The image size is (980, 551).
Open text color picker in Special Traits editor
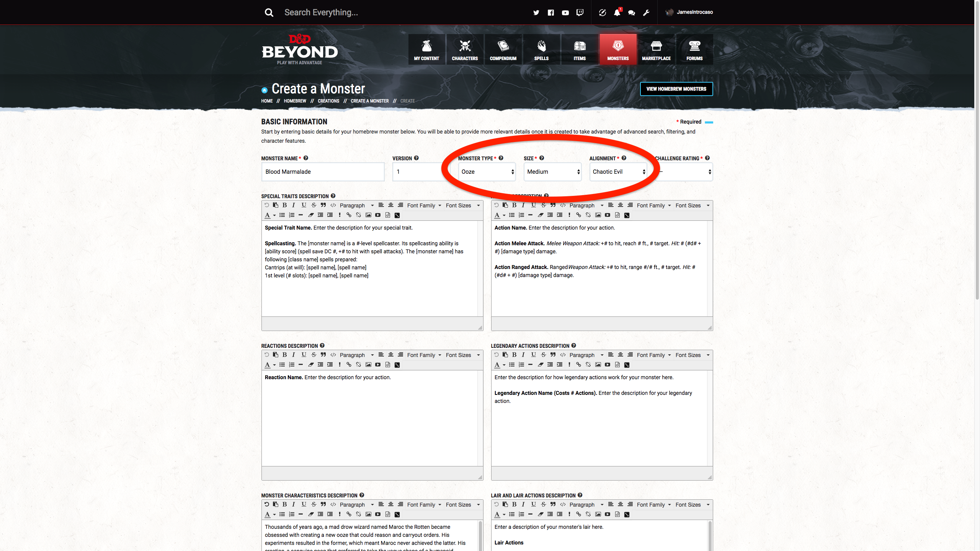coord(270,215)
